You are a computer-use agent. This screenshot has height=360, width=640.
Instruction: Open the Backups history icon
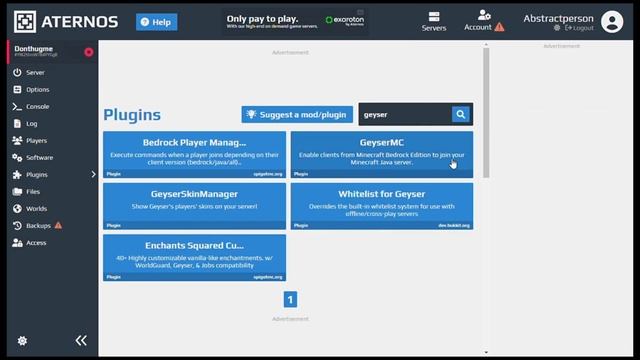pos(17,226)
